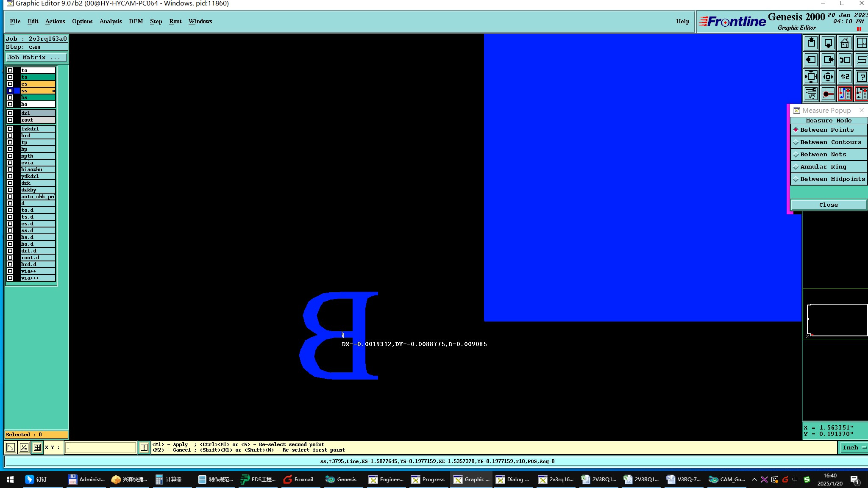868x488 pixels.
Task: Click the pan right arrow icon
Action: click(828, 60)
